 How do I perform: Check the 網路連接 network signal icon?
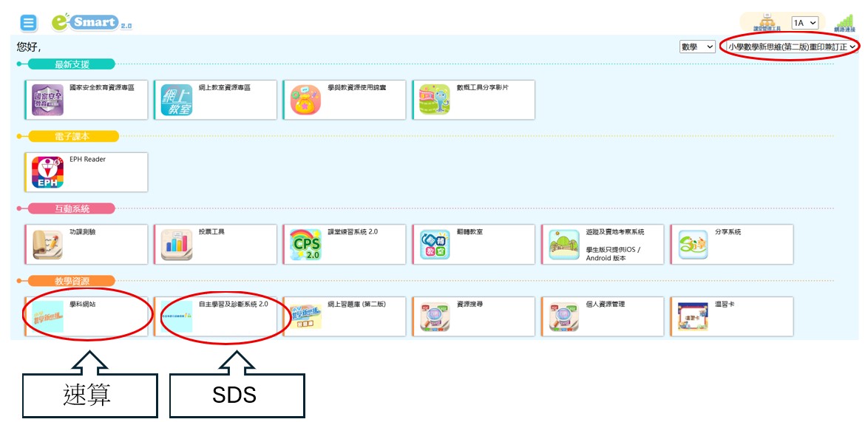pos(844,23)
